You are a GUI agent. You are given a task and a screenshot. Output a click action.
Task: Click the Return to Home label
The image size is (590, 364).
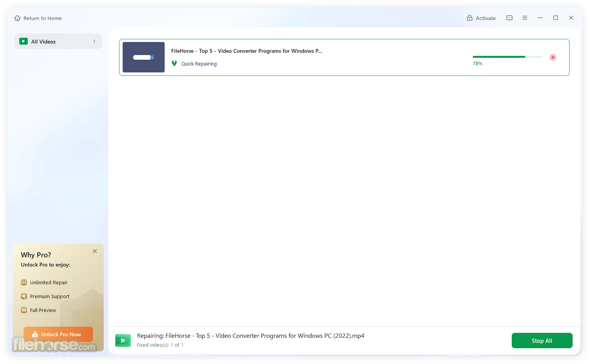[x=42, y=18]
